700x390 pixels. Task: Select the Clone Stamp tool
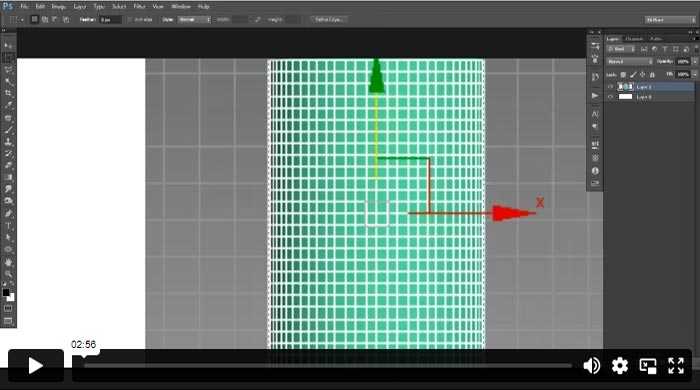click(x=8, y=142)
